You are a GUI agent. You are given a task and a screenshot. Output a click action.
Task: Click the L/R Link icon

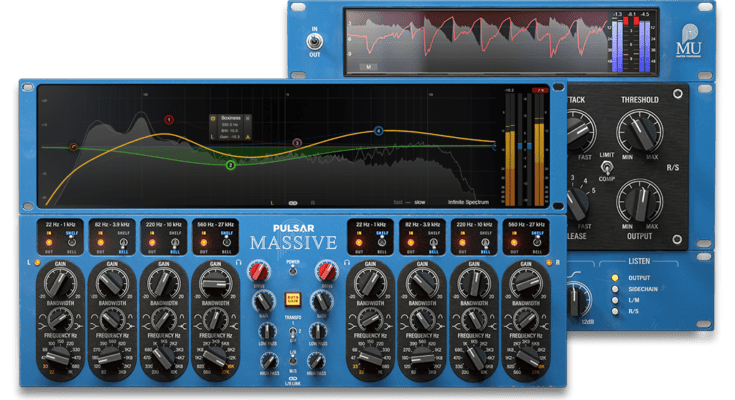[x=293, y=378]
